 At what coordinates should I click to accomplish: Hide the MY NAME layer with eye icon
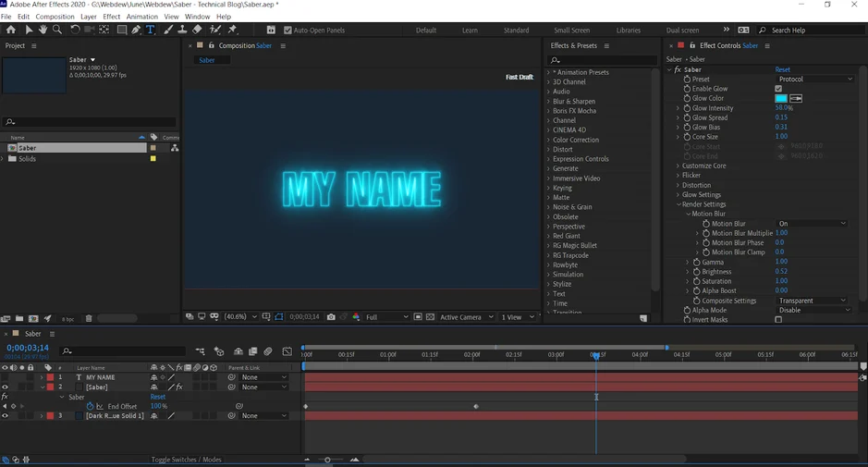[5, 377]
